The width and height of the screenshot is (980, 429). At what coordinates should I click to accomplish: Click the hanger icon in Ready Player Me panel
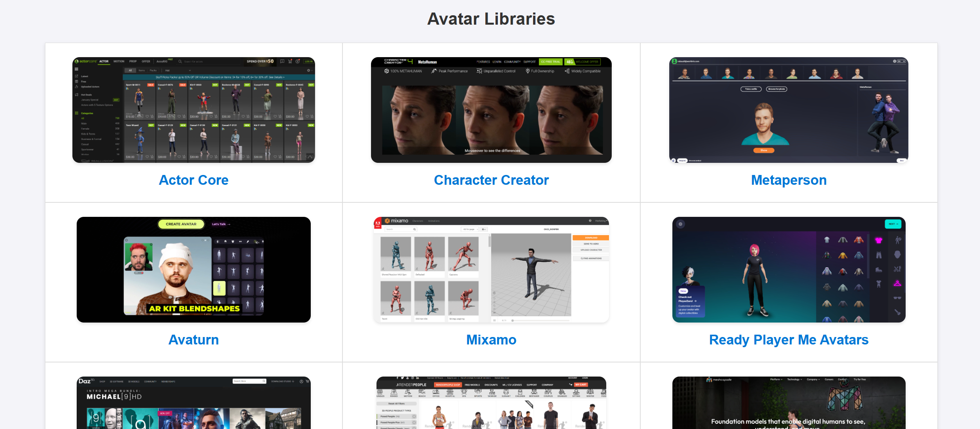897,283
